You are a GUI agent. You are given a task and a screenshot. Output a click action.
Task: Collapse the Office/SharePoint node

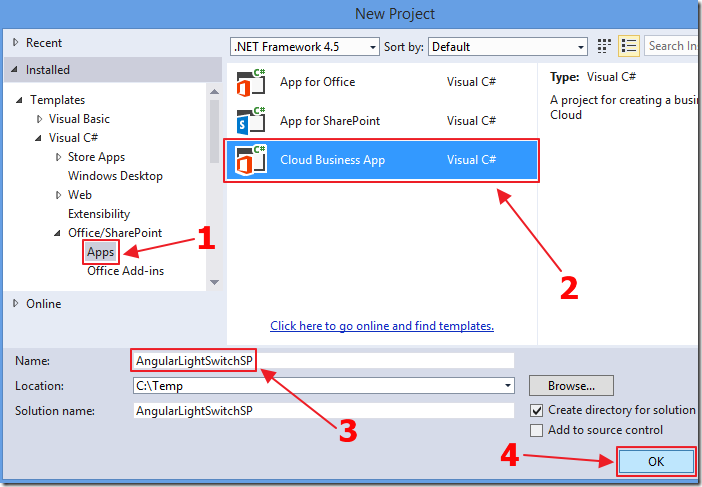pos(57,233)
